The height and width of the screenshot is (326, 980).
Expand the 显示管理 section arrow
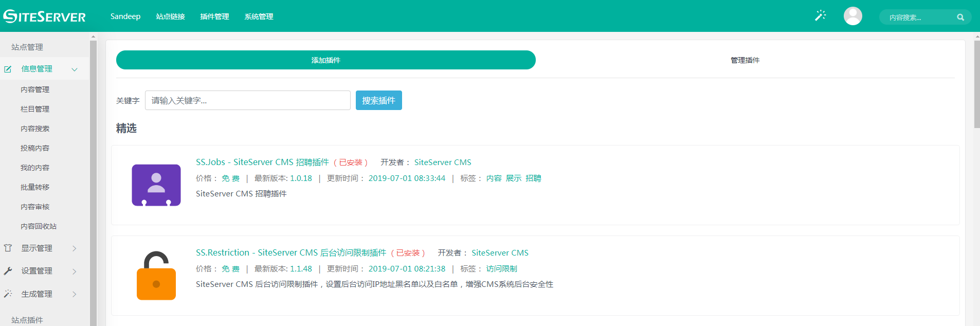click(x=75, y=248)
